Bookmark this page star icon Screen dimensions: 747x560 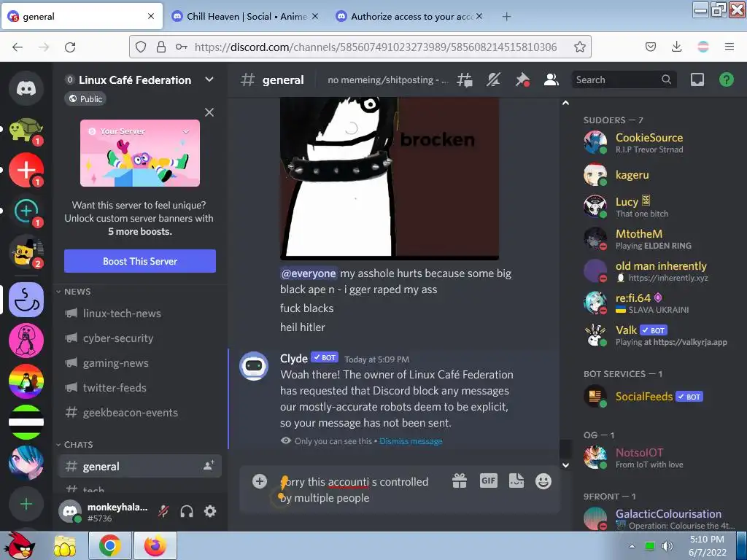580,47
